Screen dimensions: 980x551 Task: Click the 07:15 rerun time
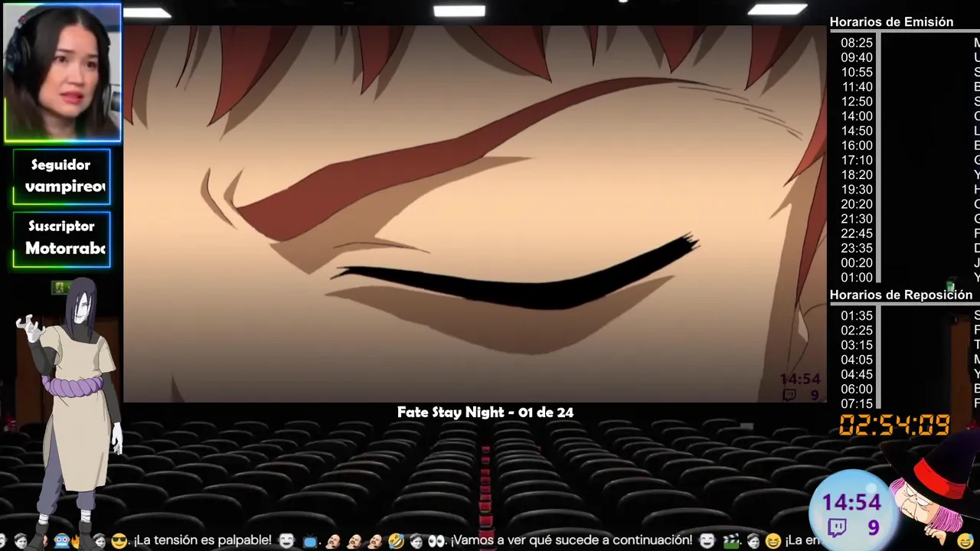[857, 403]
